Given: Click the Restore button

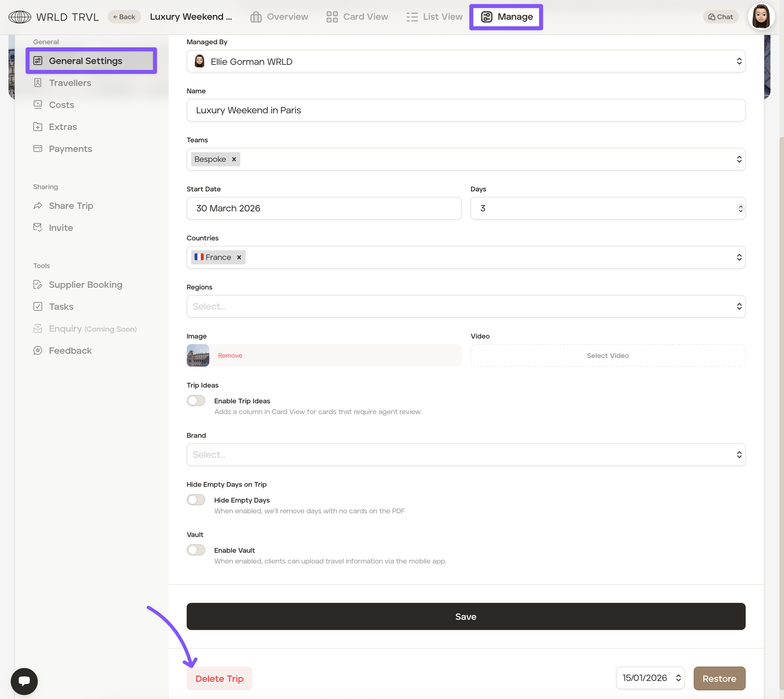Looking at the screenshot, I should coord(719,679).
